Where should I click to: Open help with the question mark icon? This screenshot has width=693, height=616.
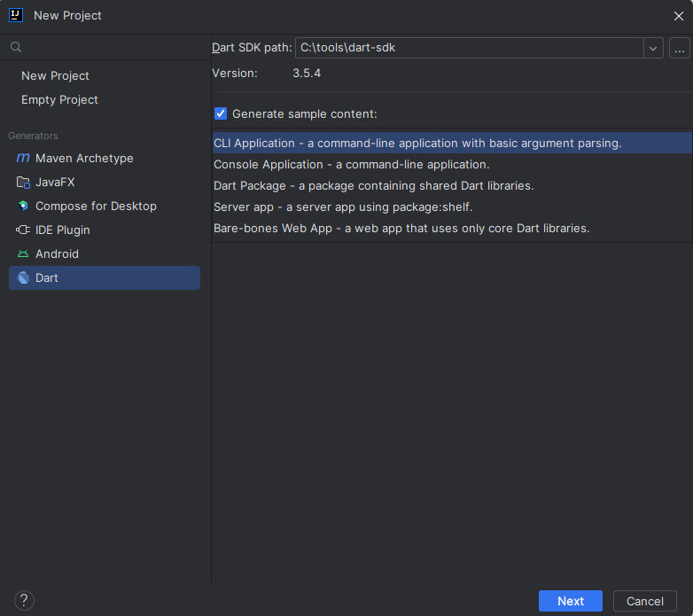coord(24,601)
